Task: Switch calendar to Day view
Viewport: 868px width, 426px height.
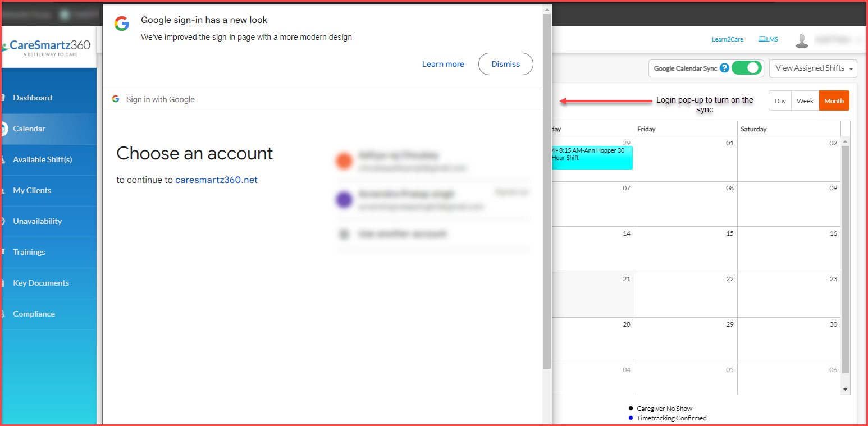Action: (780, 101)
